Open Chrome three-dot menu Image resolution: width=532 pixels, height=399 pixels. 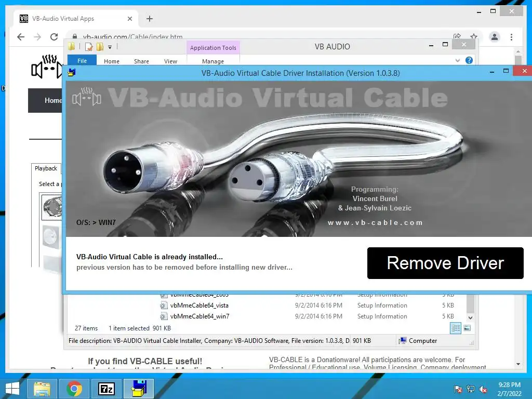(x=511, y=37)
